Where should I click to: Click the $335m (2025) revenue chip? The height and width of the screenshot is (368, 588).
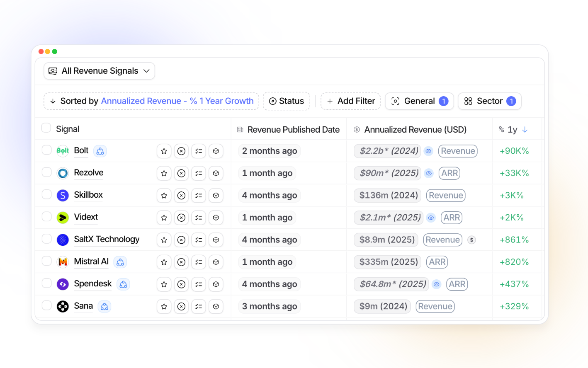(388, 262)
